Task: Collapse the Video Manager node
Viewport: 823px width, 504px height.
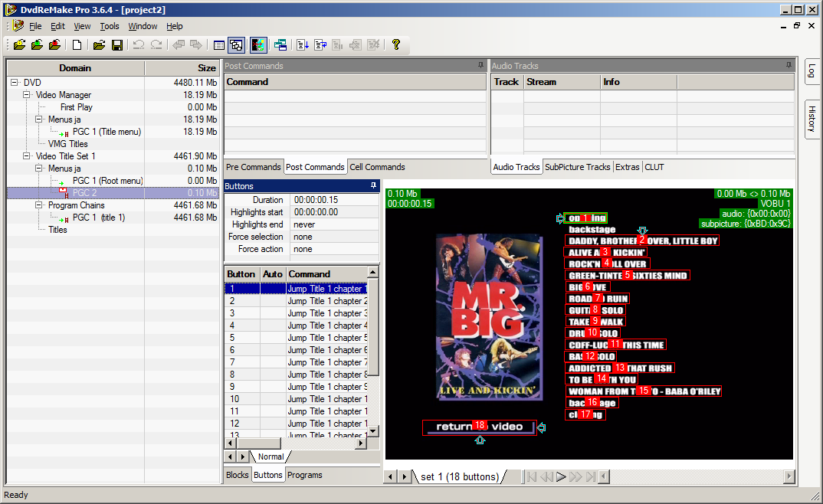Action: pyautogui.click(x=26, y=95)
